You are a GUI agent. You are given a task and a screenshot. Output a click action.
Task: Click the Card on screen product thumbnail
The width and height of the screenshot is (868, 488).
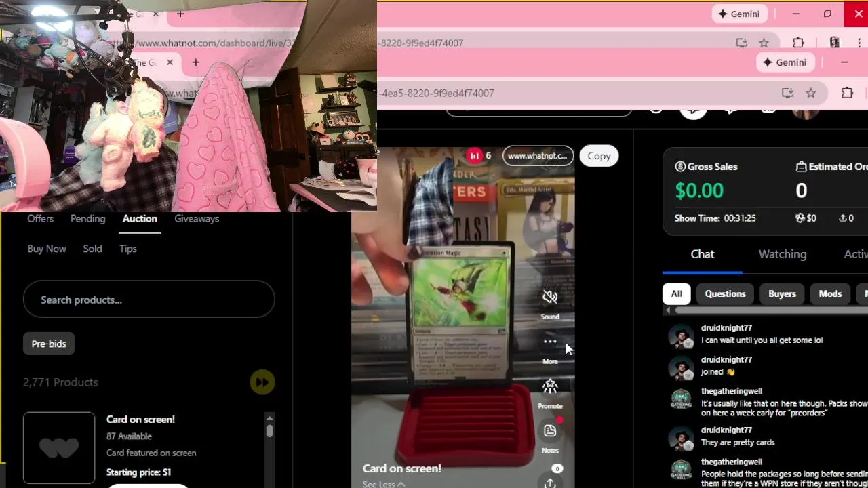[x=59, y=448]
